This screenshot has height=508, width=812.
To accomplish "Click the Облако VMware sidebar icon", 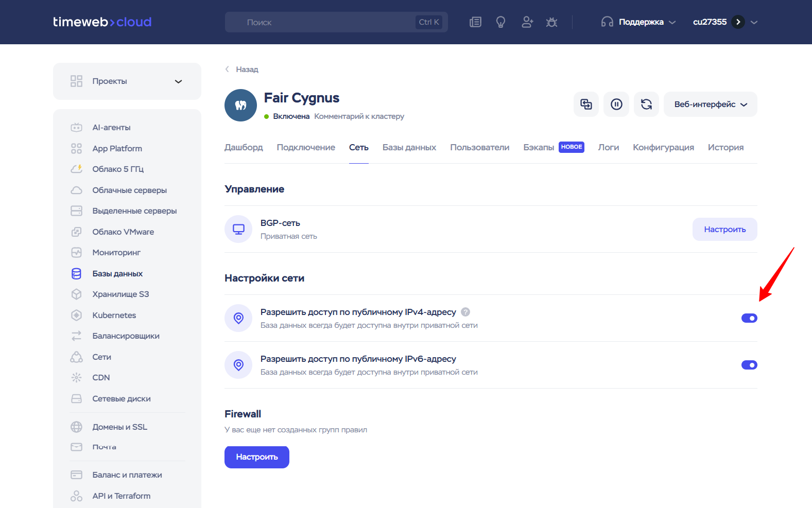I will click(x=76, y=232).
